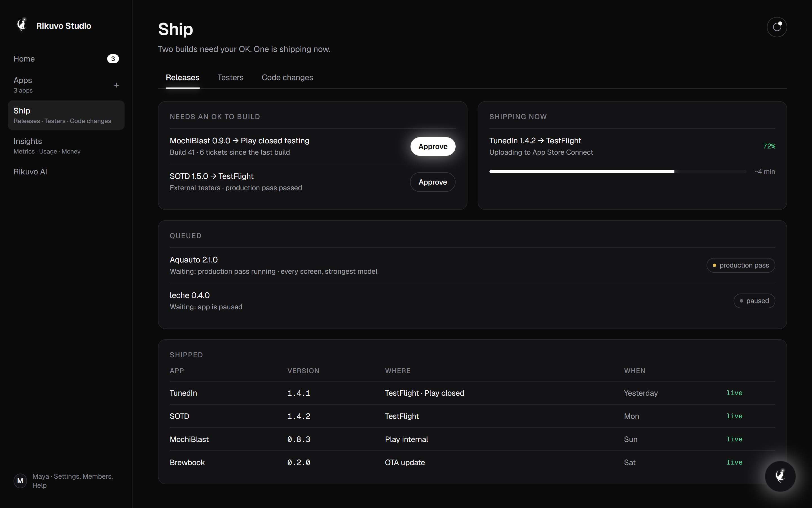Click the Play internal cell

click(x=406, y=439)
